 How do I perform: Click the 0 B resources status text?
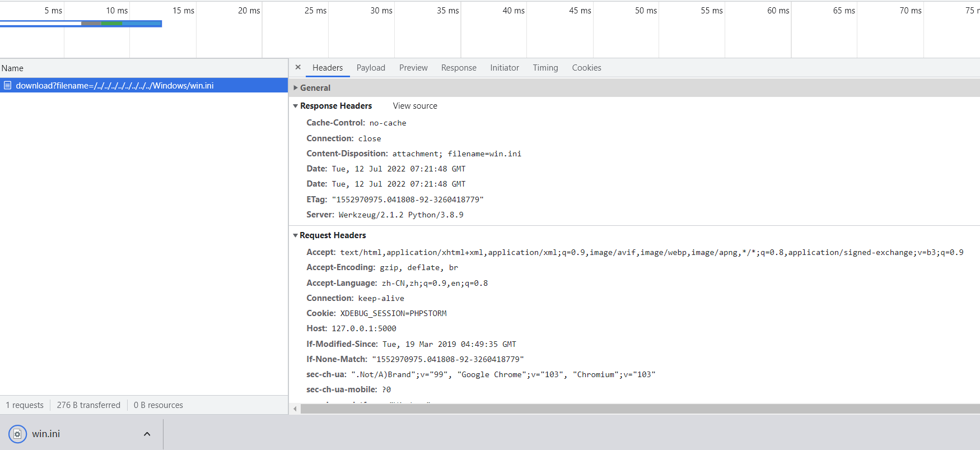158,405
